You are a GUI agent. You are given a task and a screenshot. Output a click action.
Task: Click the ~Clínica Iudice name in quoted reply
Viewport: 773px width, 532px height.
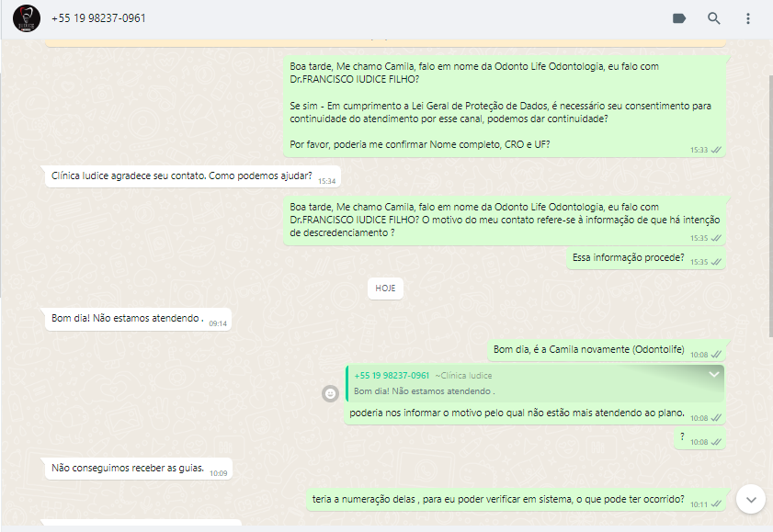(x=463, y=376)
